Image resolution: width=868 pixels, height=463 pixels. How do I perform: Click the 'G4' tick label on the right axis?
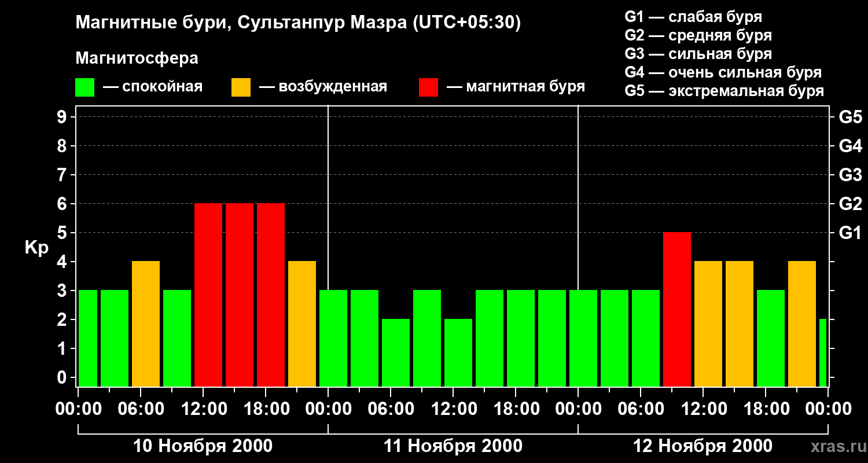coord(850,146)
